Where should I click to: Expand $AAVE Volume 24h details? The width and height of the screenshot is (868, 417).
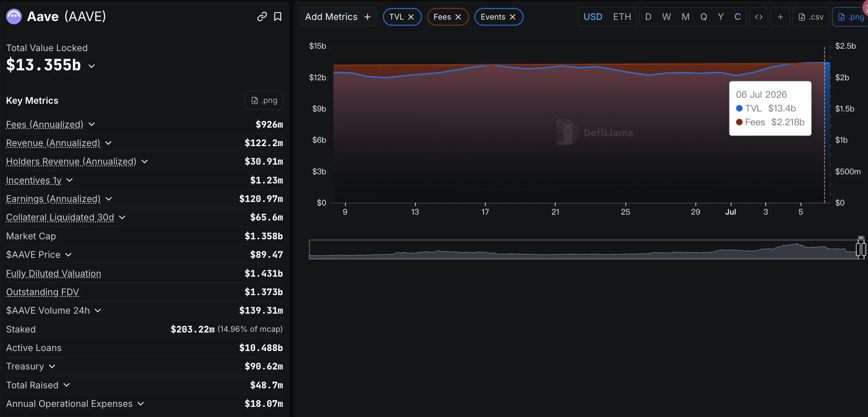98,311
